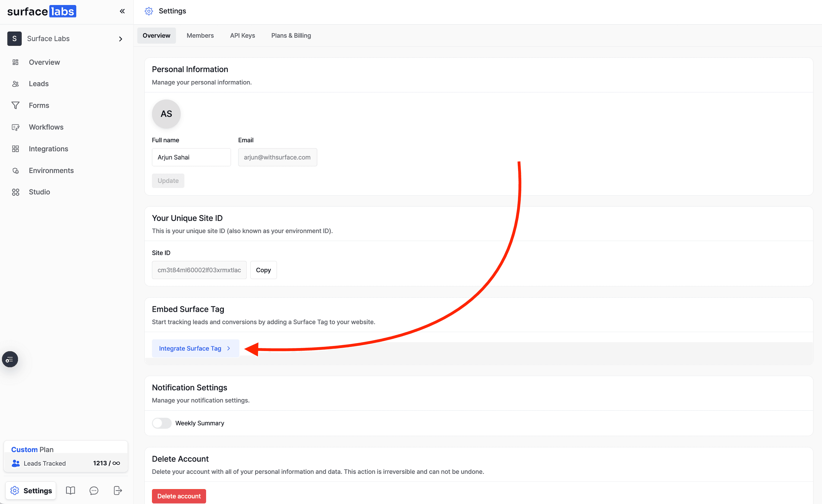822x504 pixels.
Task: Click the Leads people icon
Action: [x=15, y=84]
